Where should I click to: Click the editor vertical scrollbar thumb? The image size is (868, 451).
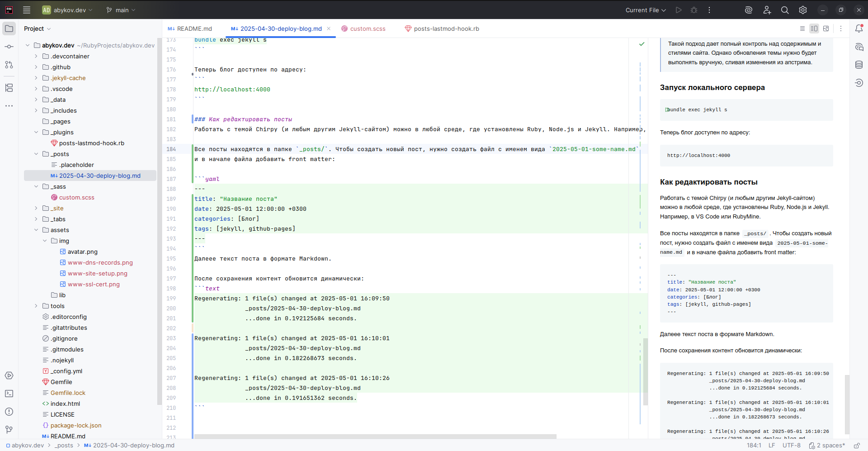tap(646, 372)
